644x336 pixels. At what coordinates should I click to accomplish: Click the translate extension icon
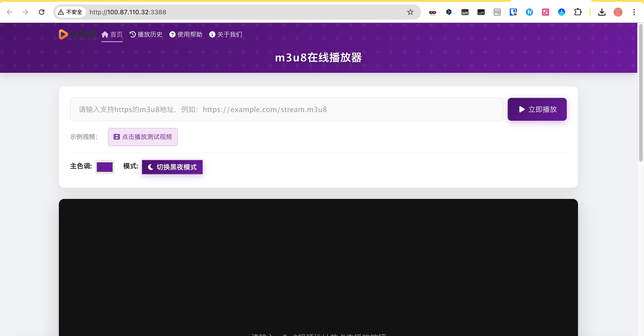pyautogui.click(x=545, y=12)
